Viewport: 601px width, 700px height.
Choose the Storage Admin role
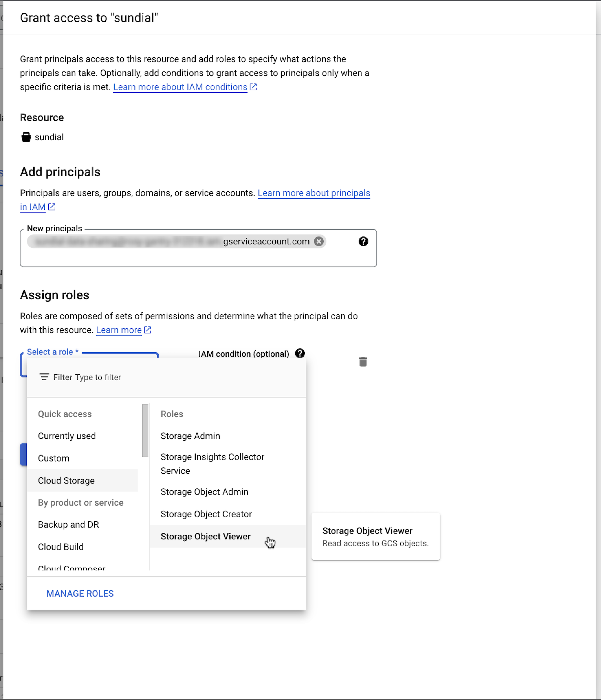pos(190,436)
